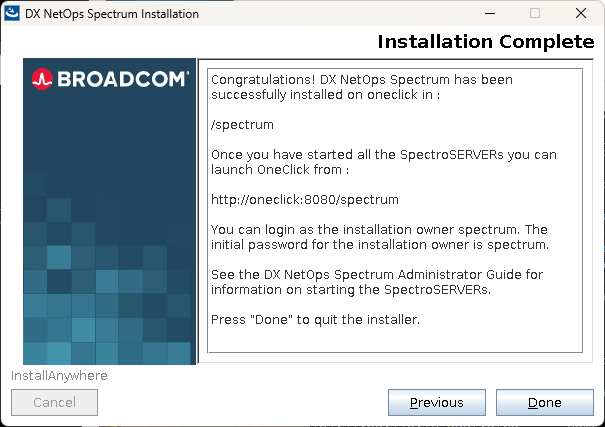
Task: Click the red Broadcom pulse emblem
Action: pos(42,79)
